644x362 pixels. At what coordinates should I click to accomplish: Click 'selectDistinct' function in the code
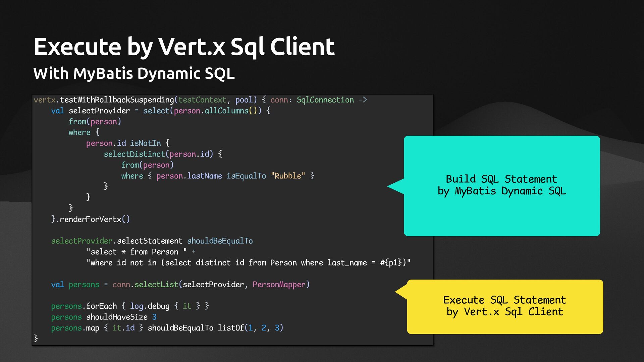[x=134, y=154]
